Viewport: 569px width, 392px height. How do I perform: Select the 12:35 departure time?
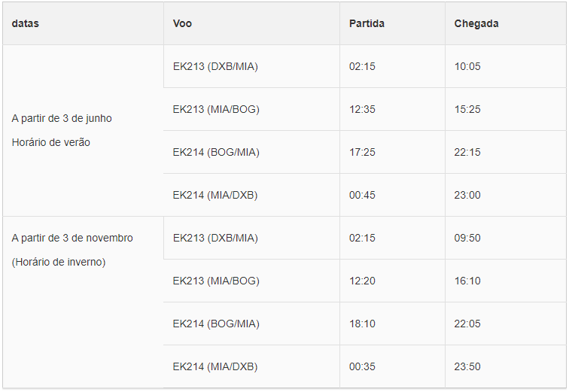pyautogui.click(x=362, y=109)
